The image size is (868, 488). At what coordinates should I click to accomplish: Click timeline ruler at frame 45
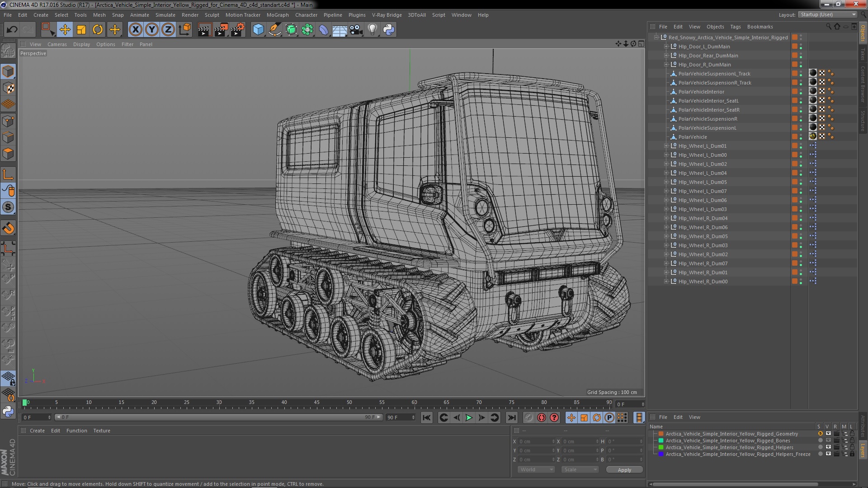[316, 402]
